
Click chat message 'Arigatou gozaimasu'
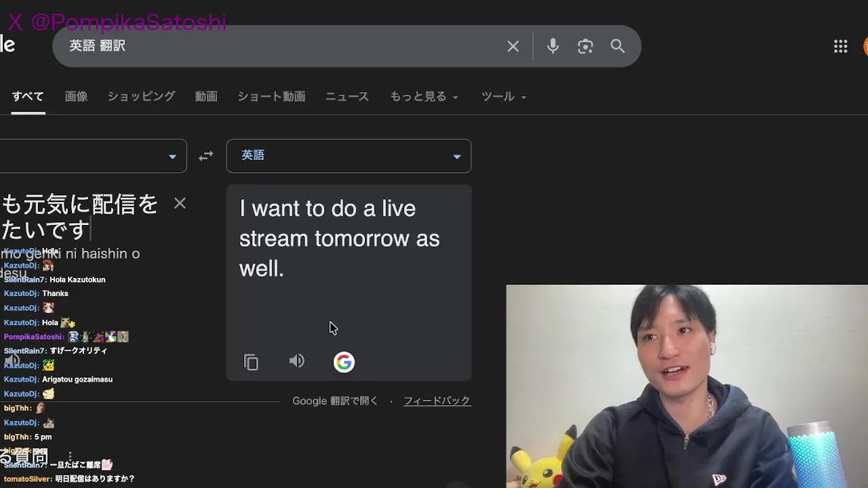77,380
